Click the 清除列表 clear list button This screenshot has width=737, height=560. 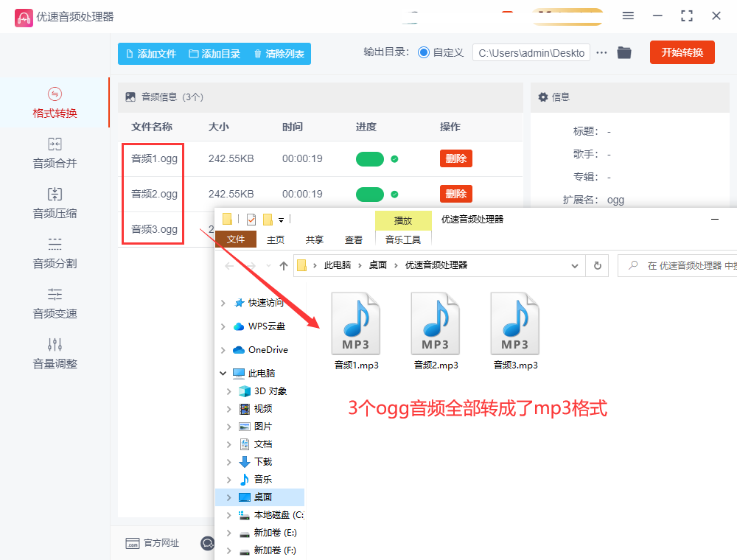click(279, 54)
